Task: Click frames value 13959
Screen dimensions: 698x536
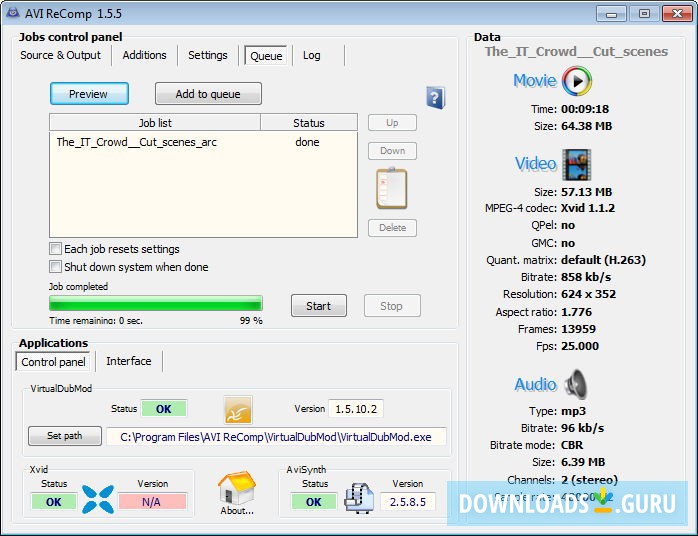Action: coord(578,329)
